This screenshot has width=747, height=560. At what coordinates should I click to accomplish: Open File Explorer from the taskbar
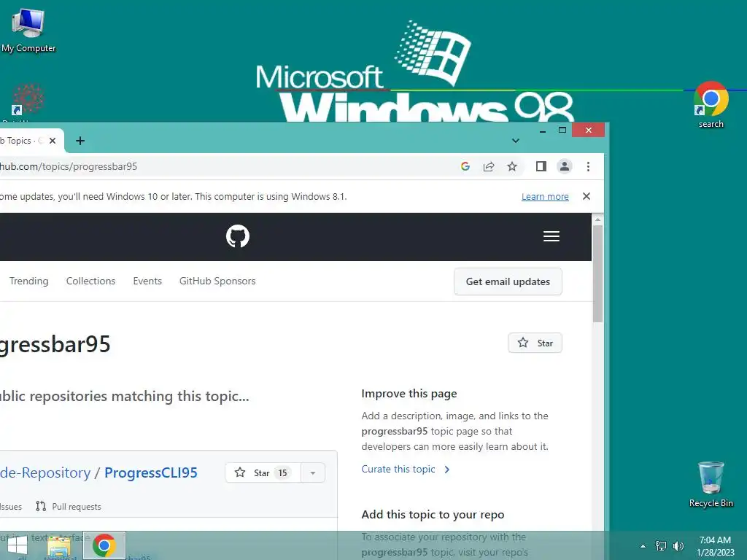coord(59,546)
